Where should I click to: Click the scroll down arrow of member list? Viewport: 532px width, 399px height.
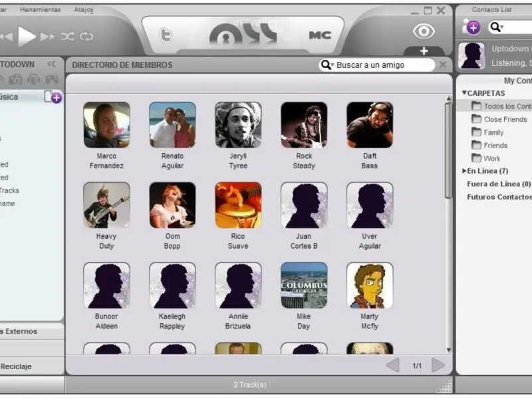pyautogui.click(x=448, y=350)
